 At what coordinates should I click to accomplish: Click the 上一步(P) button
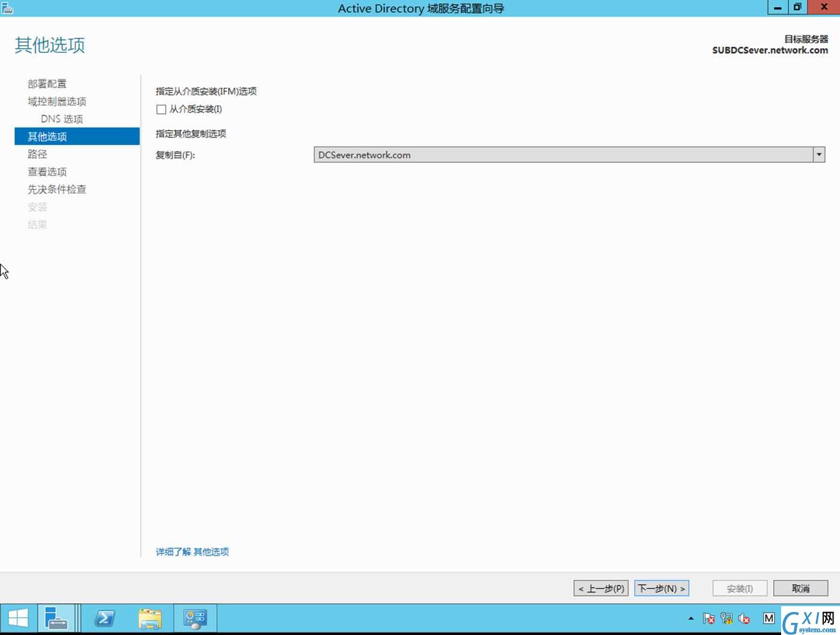[x=601, y=588]
